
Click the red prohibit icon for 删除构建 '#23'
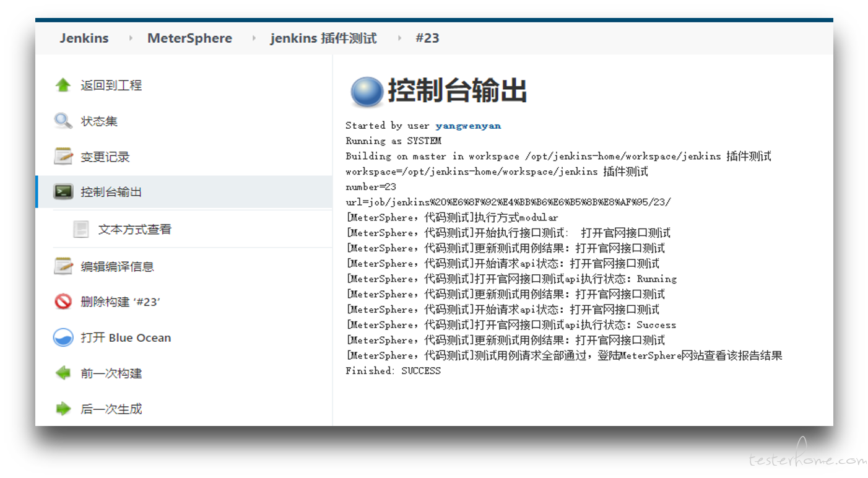click(63, 302)
